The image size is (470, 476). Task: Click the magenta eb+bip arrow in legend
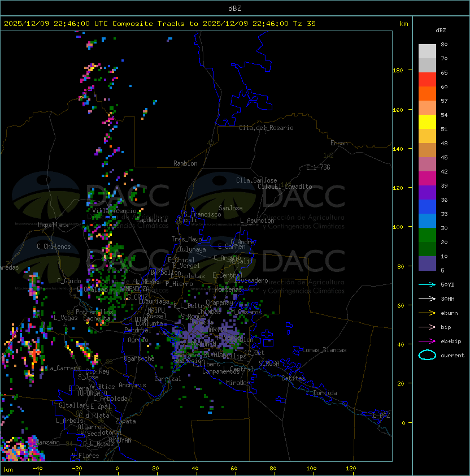427,341
